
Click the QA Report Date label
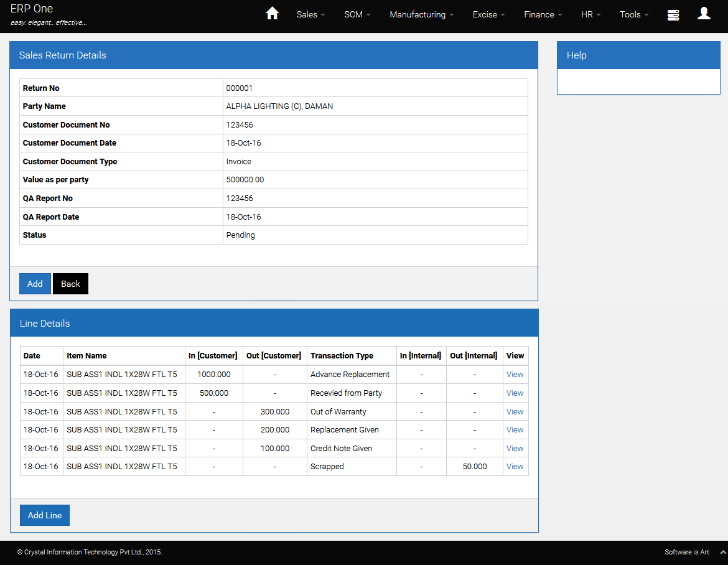[51, 217]
